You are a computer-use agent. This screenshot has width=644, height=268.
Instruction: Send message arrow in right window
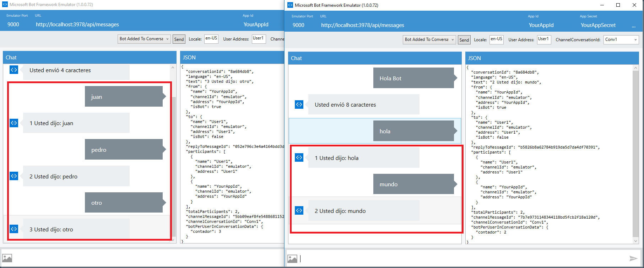633,258
